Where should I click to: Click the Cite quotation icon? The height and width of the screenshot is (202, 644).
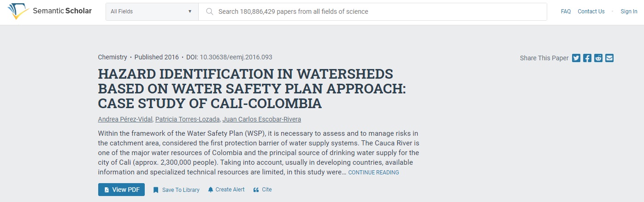pyautogui.click(x=256, y=190)
